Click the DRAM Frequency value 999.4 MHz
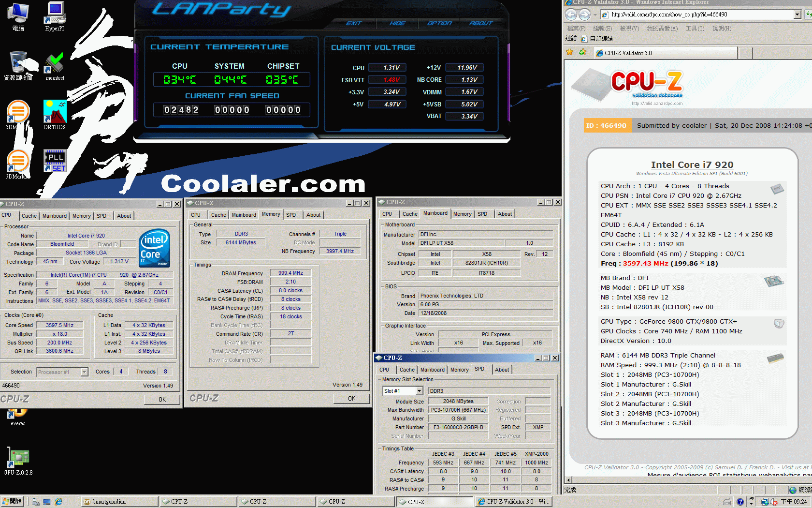This screenshot has width=812, height=508. [291, 273]
